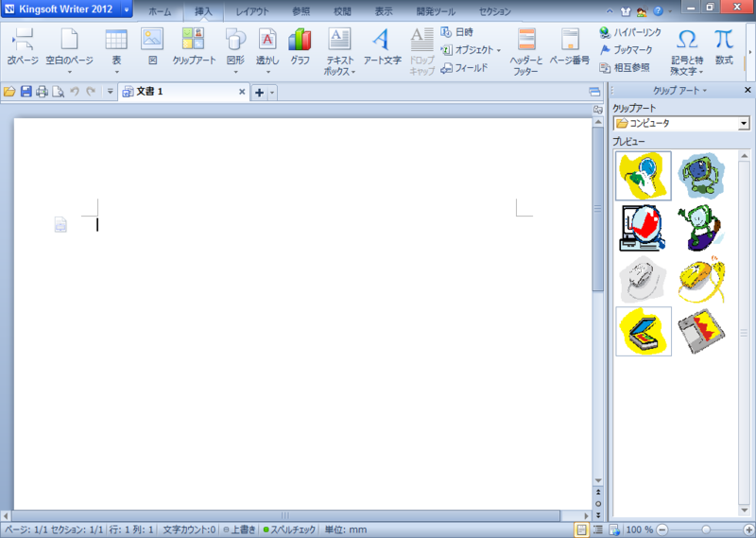Insert an equation with 数式

[724, 46]
